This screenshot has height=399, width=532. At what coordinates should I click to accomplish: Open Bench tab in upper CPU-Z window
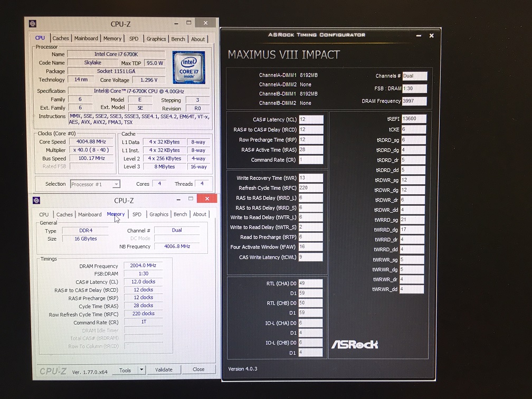tap(178, 39)
